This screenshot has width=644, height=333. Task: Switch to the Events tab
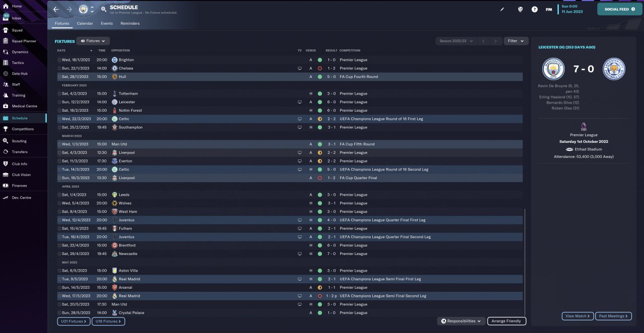click(107, 24)
